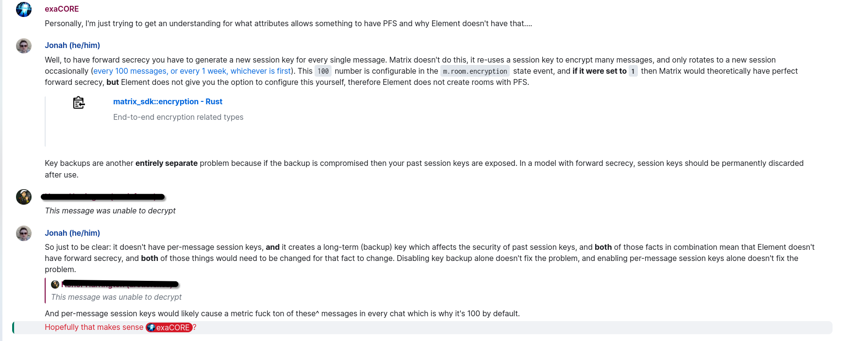Screen dimensions: 868x341
Task: Click the exaCORE mention pill
Action: [x=169, y=327]
